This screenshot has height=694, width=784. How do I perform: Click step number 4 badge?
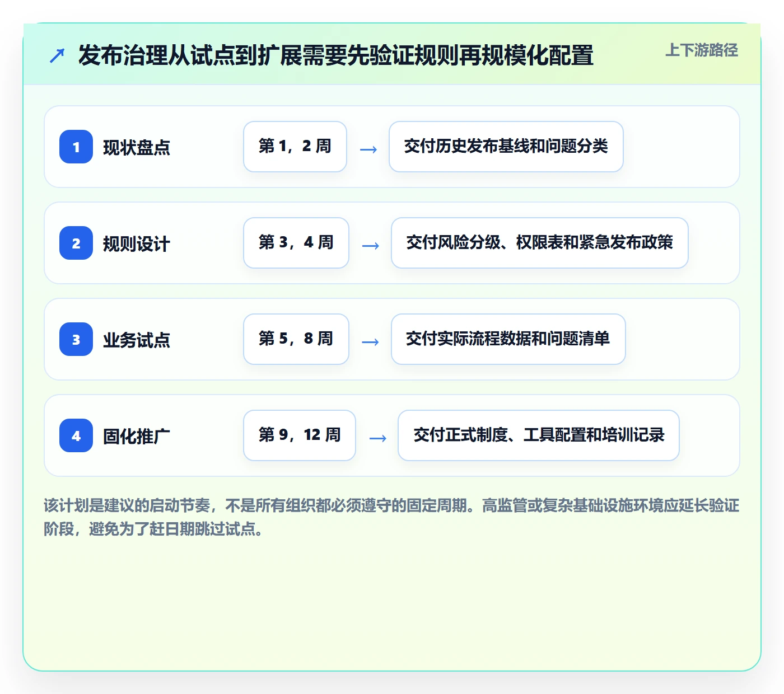click(76, 435)
